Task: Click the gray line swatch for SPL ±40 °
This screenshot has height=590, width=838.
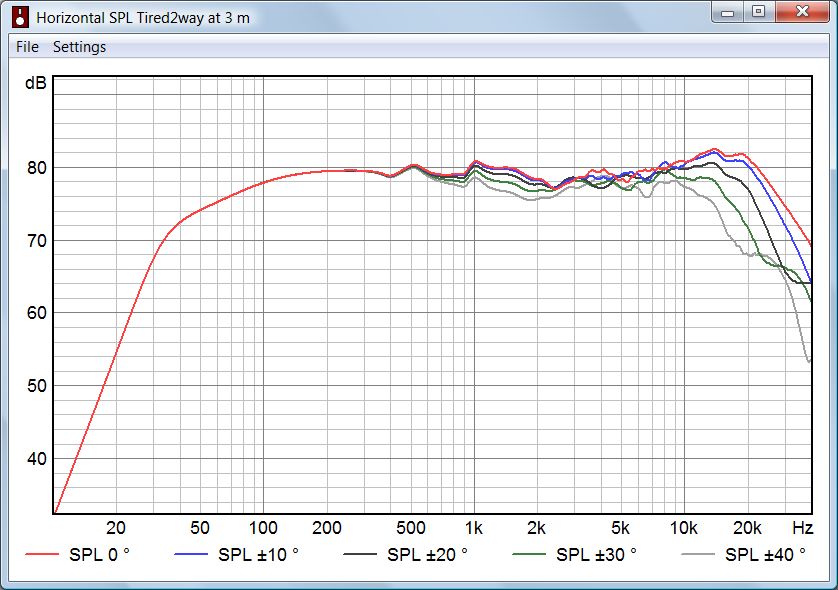Action: tap(697, 555)
